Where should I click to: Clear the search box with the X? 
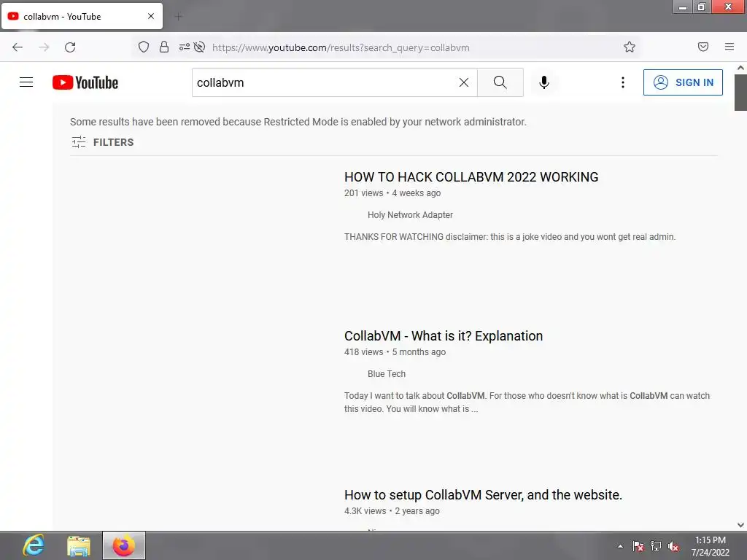(463, 82)
